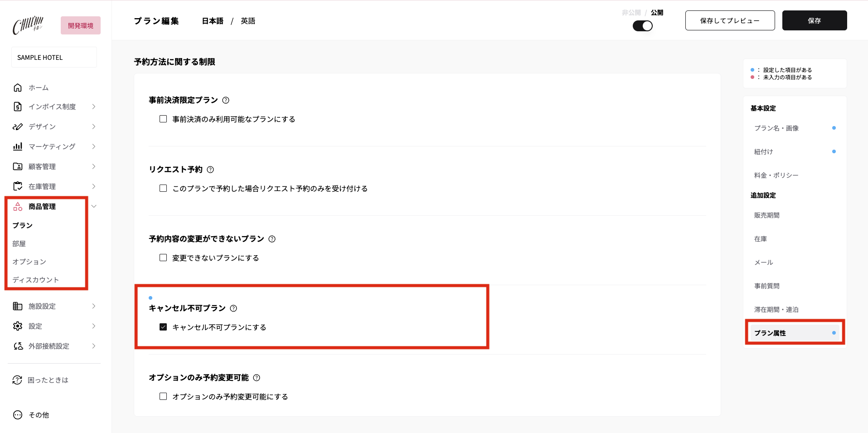868x433 pixels.
Task: Open the インボイス制度 sidebar icon
Action: click(x=17, y=107)
